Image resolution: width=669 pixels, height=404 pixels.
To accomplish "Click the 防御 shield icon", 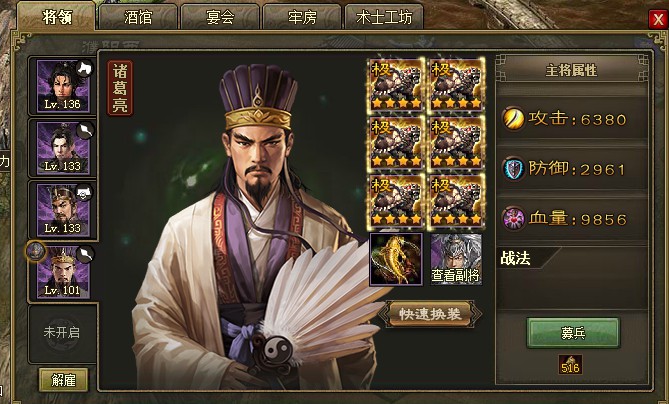I will [x=513, y=169].
